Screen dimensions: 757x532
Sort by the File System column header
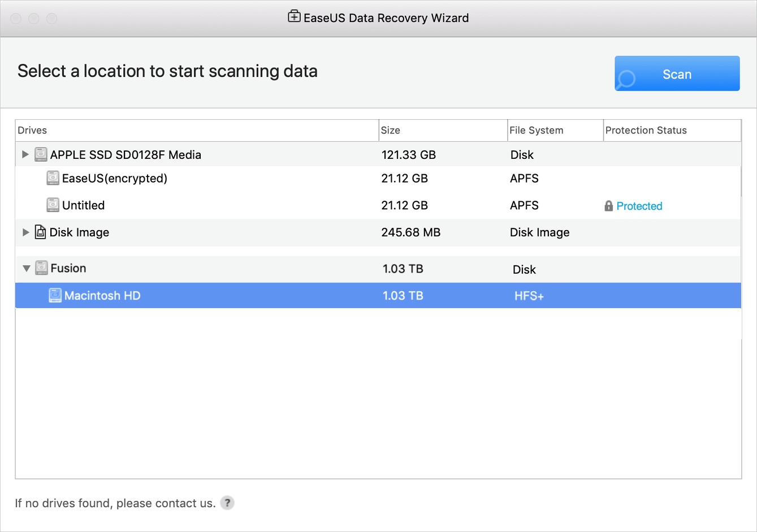pos(555,131)
